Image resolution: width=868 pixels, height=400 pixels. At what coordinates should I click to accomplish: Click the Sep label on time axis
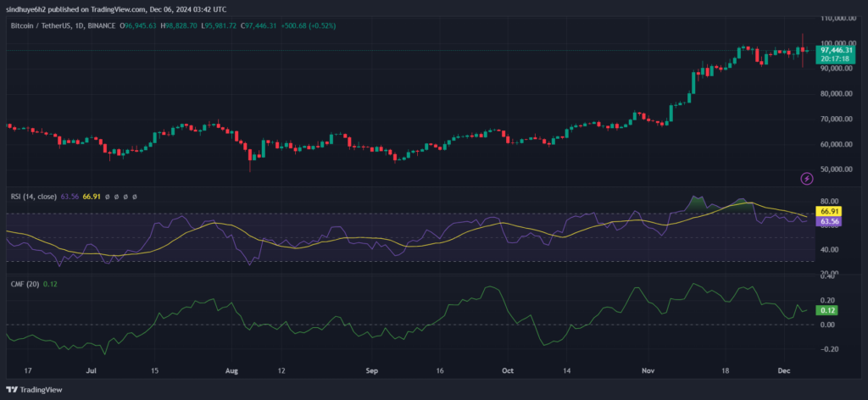pos(369,370)
